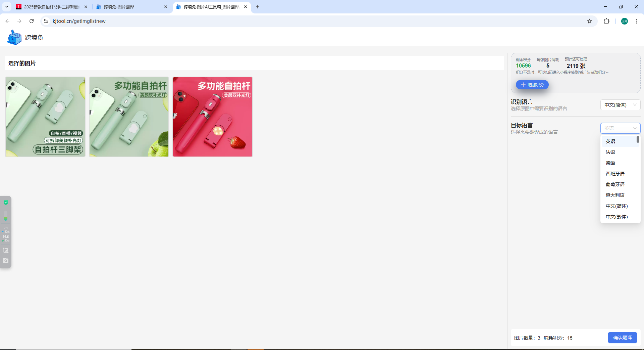Click the remaining points value 10596
This screenshot has width=644, height=350.
pos(523,66)
